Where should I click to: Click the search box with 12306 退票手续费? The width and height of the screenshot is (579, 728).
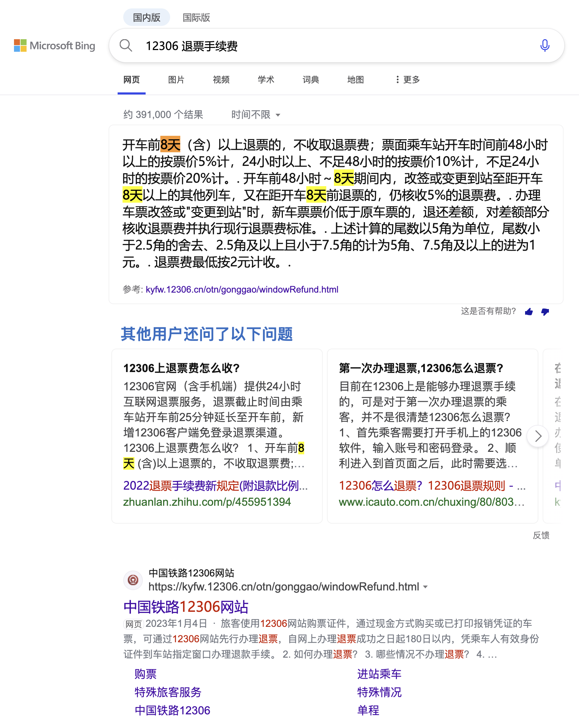pyautogui.click(x=336, y=45)
